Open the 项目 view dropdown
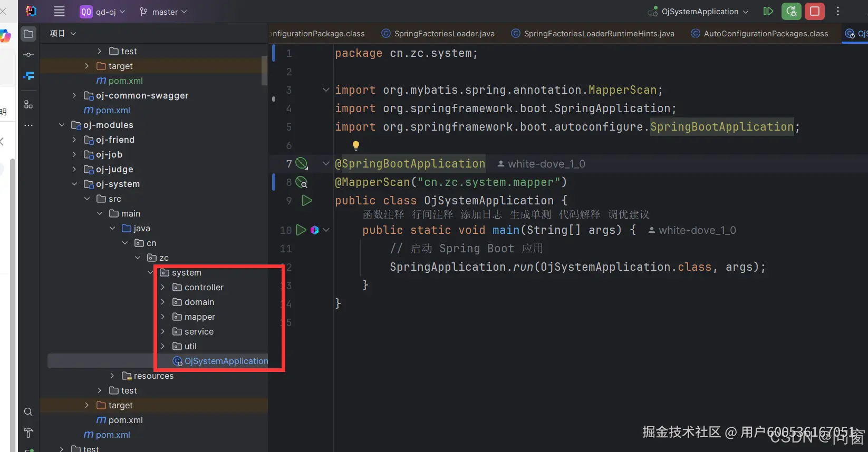 pos(63,33)
